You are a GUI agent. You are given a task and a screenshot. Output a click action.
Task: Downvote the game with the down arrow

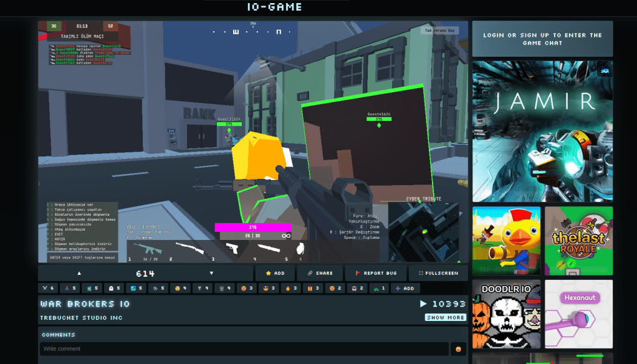click(211, 273)
